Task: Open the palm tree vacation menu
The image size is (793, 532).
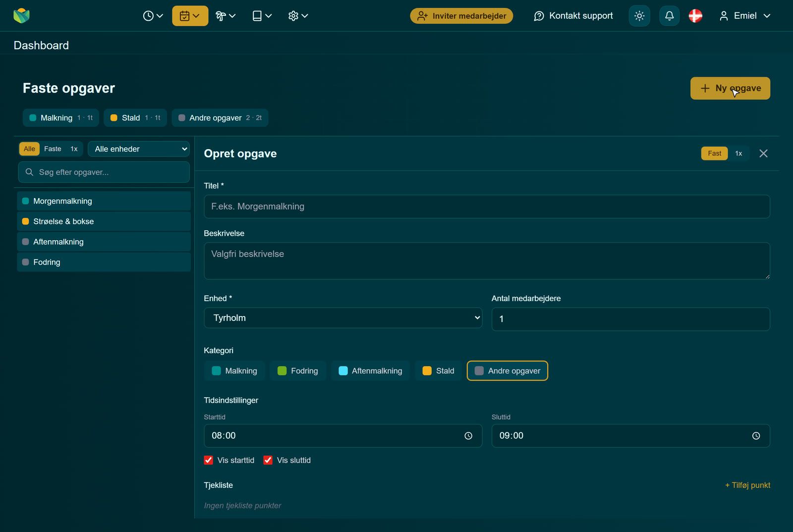Action: click(x=226, y=16)
